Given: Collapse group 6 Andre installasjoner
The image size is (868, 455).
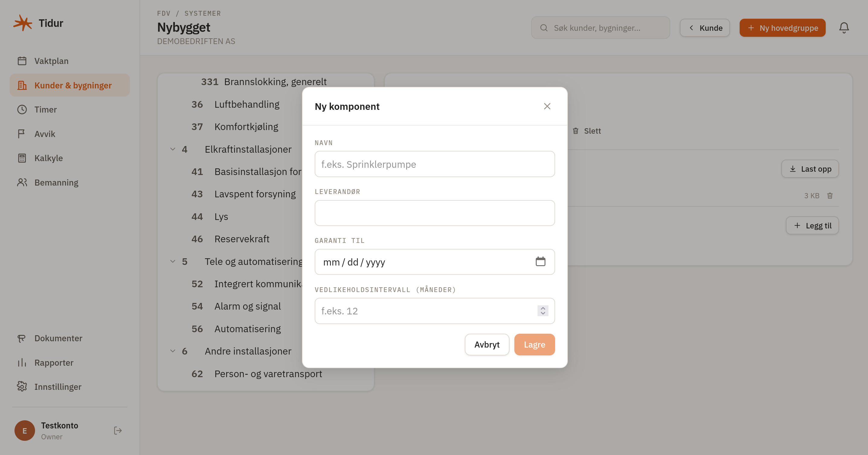Looking at the screenshot, I should pos(172,351).
